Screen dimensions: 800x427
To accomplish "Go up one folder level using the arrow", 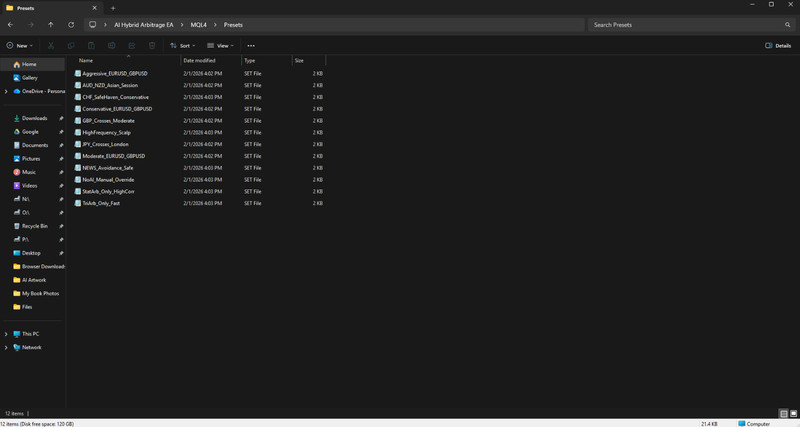I will 51,24.
